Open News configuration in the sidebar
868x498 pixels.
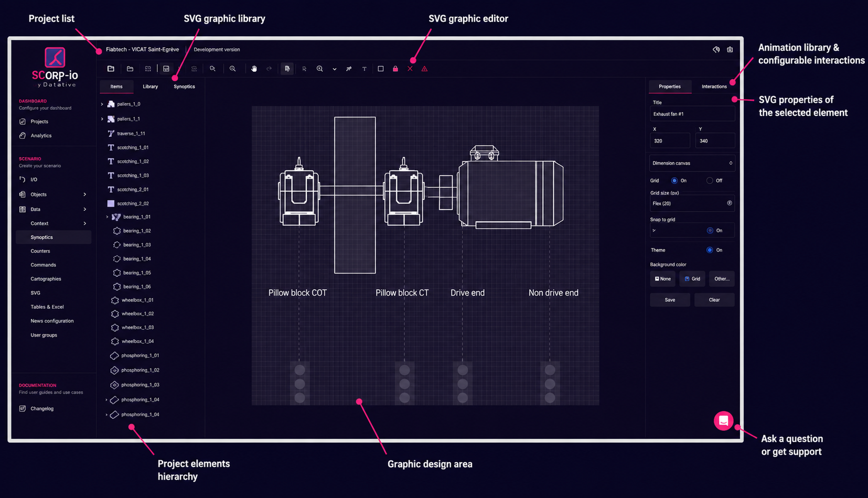[52, 321]
